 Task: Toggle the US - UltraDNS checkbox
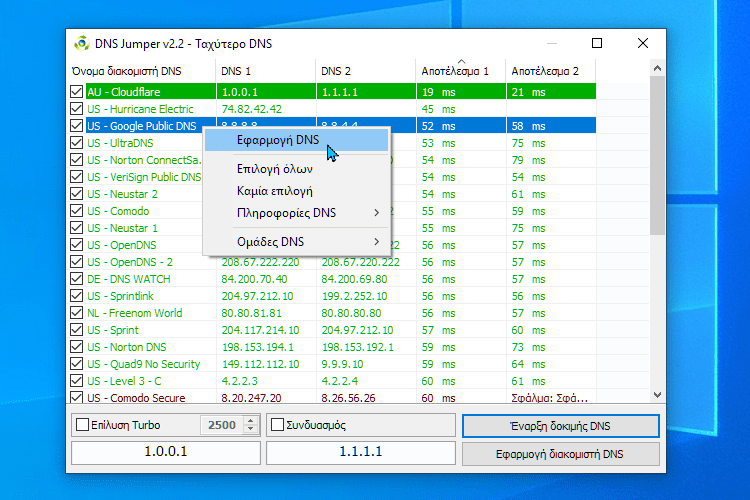click(76, 143)
